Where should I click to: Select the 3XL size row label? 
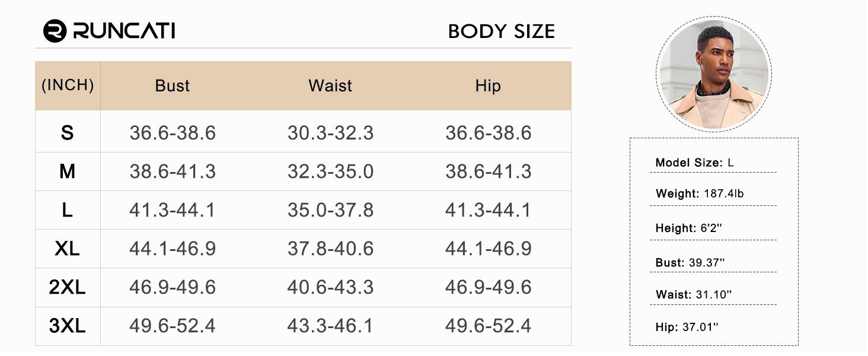[67, 326]
